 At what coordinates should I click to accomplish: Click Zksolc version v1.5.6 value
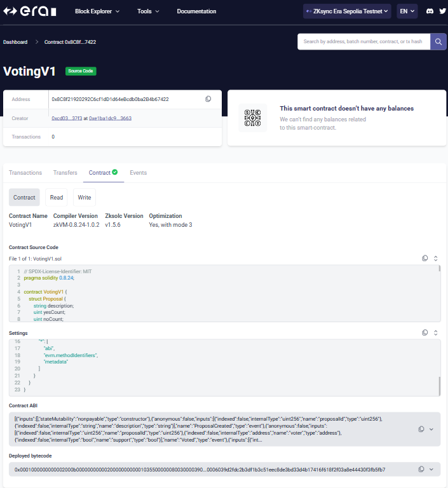112,225
